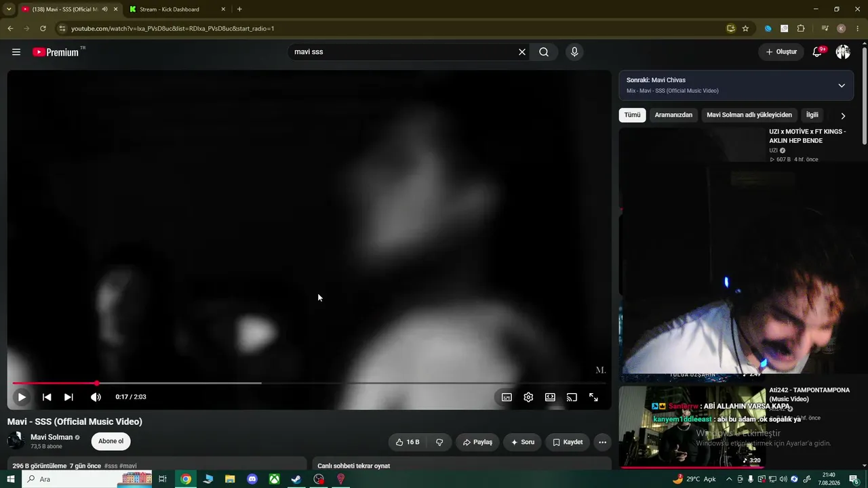Open the Extensions puzzle menu
868x488 pixels.
click(801, 28)
